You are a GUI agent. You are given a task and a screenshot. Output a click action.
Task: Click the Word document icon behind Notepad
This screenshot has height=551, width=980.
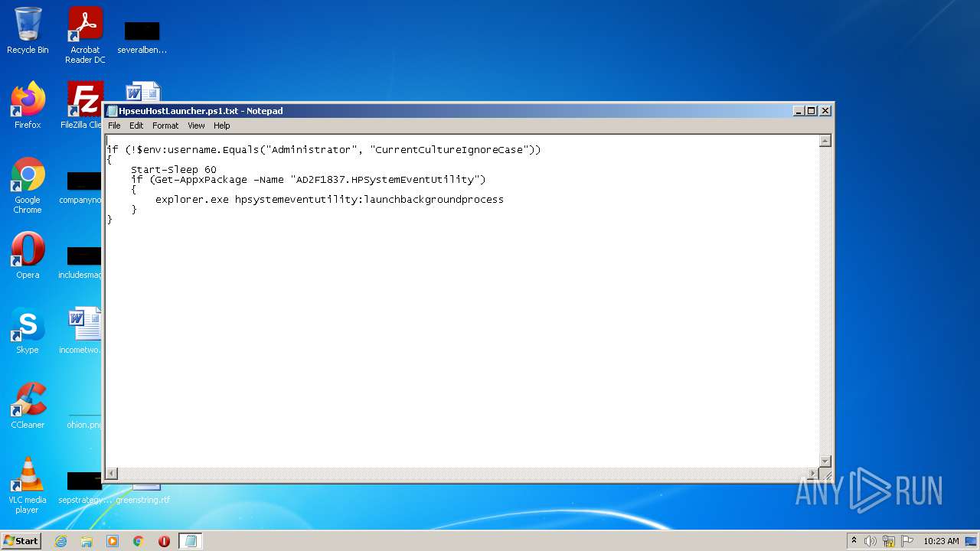pos(143,91)
